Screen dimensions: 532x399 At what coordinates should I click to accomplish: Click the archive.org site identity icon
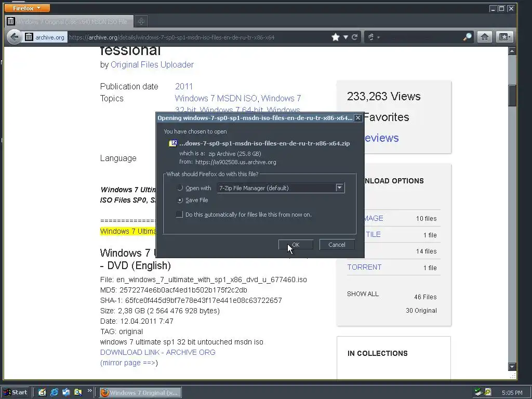click(29, 37)
